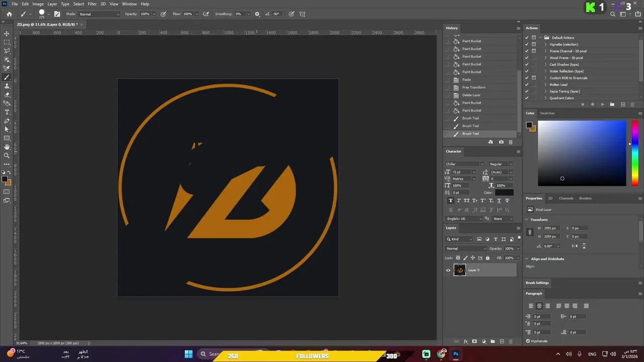Image resolution: width=644 pixels, height=362 pixels.
Task: Open brush smoothing options gear
Action: [257, 14]
